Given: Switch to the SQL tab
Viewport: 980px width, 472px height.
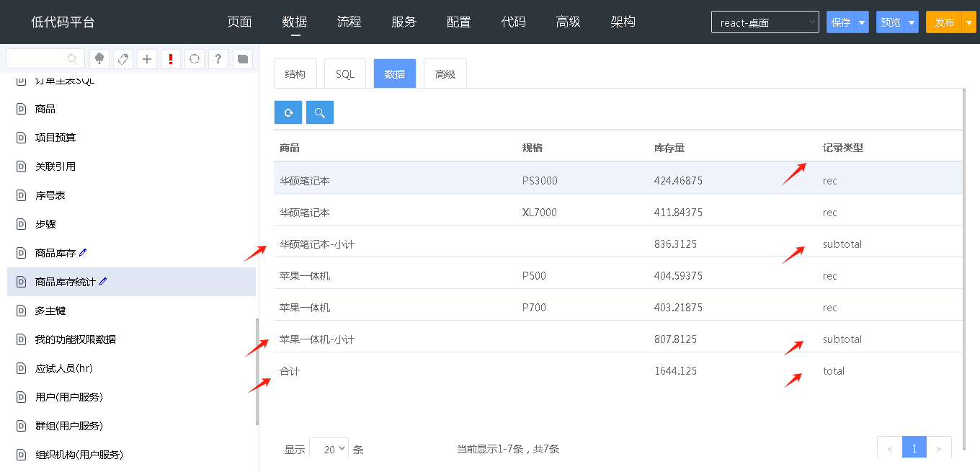Looking at the screenshot, I should pyautogui.click(x=345, y=74).
